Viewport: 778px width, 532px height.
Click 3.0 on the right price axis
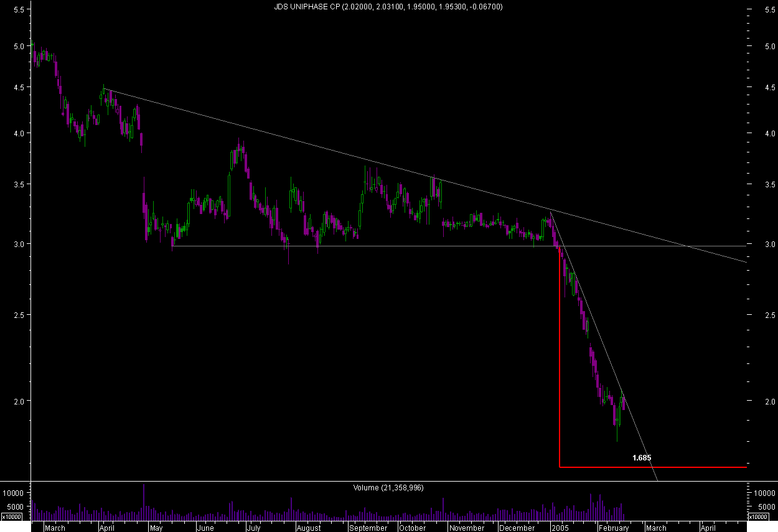tap(769, 244)
